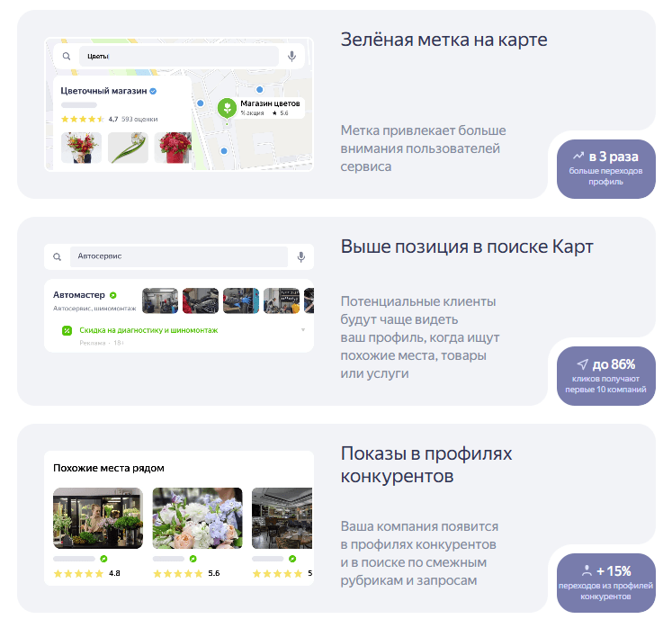Open the third Автомастер photo with blue gloves
This screenshot has width=672, height=628.
coord(241,301)
